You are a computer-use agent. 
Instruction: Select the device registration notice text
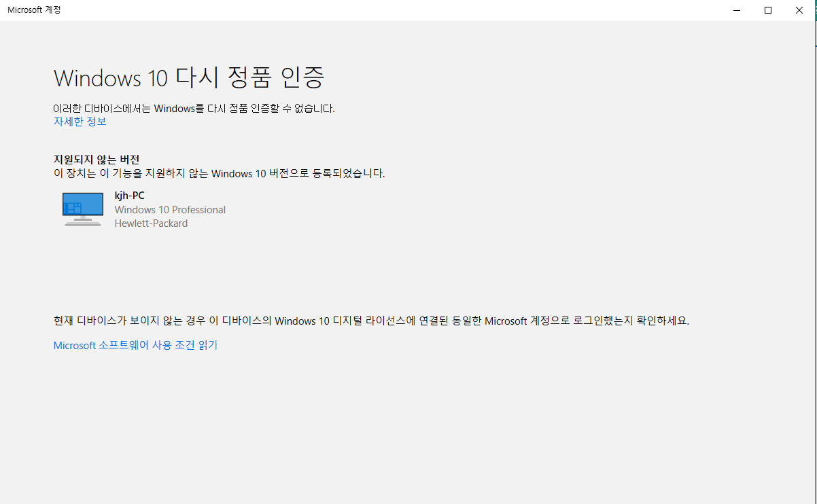coord(219,173)
